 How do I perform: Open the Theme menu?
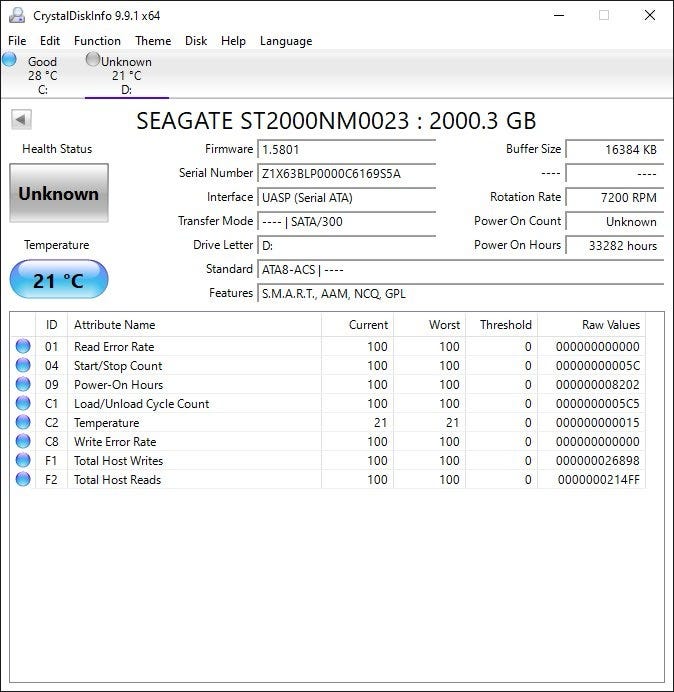153,41
